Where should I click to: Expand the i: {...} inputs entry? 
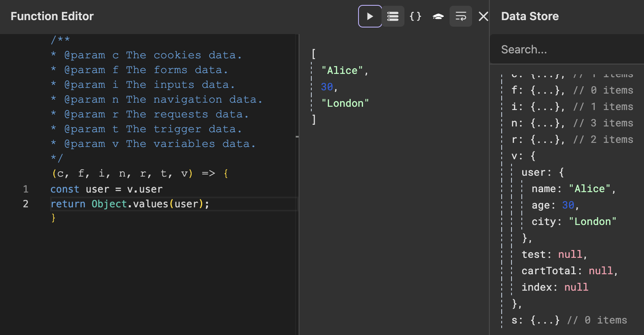click(x=572, y=107)
